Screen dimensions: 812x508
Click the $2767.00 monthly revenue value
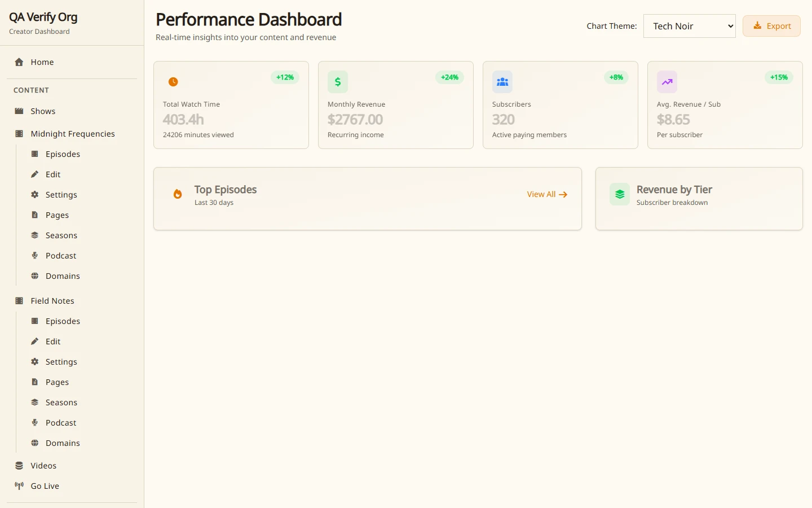[355, 120]
